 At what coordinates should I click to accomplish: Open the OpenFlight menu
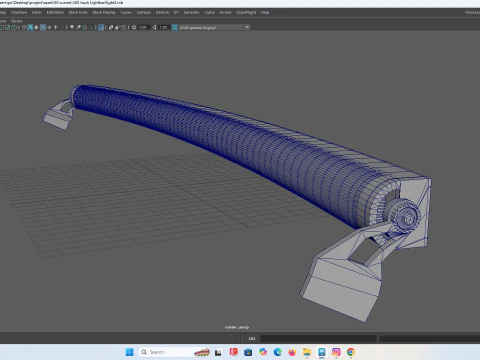(246, 12)
